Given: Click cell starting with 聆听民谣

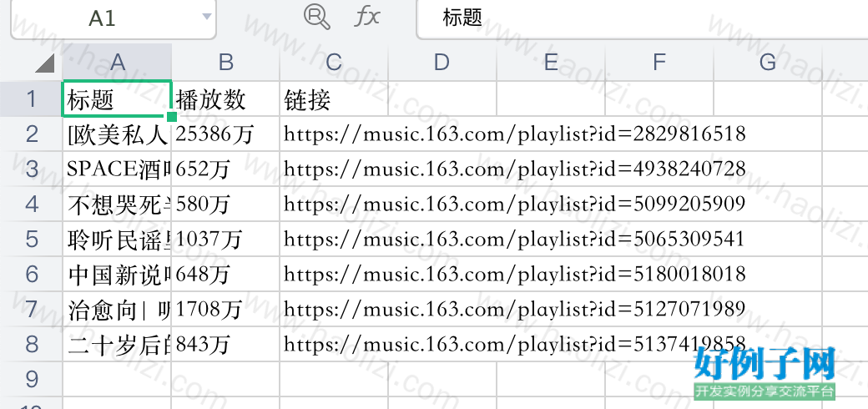Looking at the screenshot, I should click(x=117, y=239).
